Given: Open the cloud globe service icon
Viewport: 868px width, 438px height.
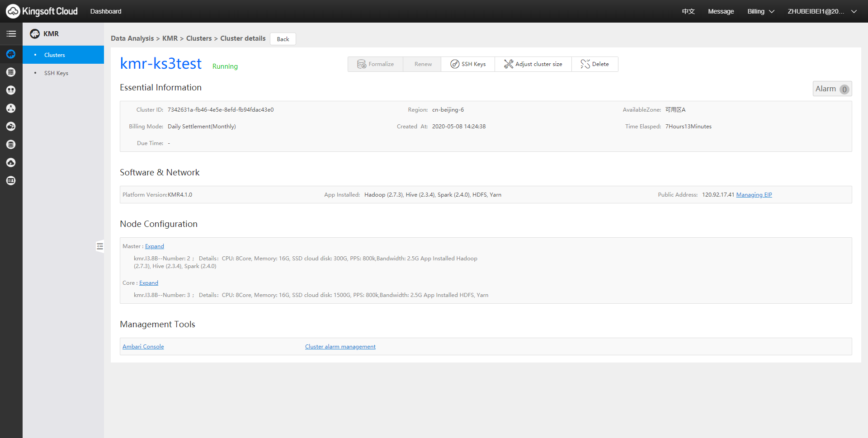Looking at the screenshot, I should 11,127.
